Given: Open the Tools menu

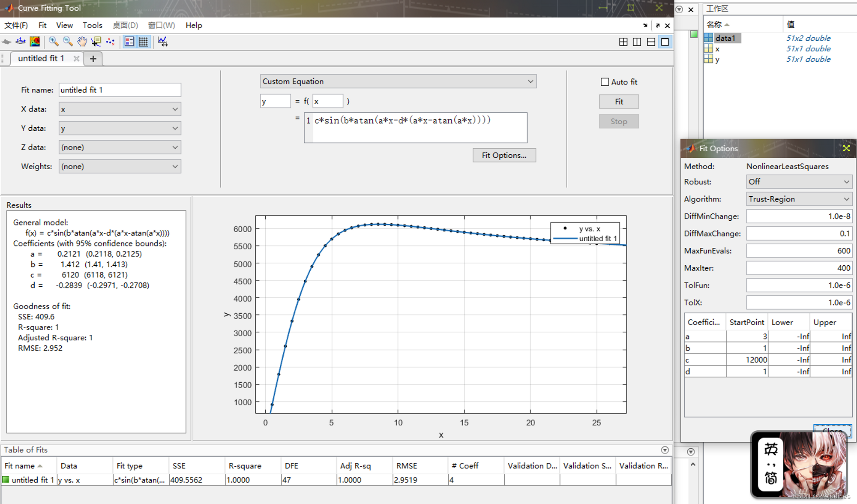Looking at the screenshot, I should (x=92, y=25).
